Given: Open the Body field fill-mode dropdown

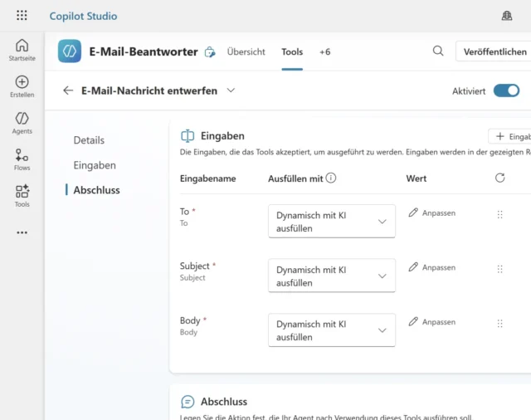Looking at the screenshot, I should point(332,330).
